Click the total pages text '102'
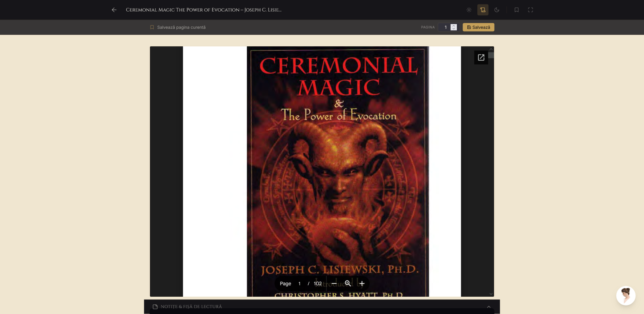Screen dimensions: 644x314 [318, 283]
